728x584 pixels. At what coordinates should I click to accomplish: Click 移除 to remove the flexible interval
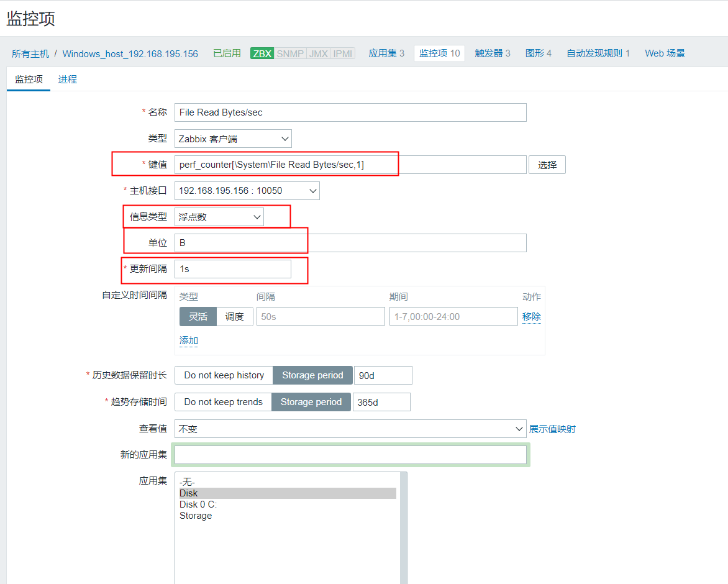[532, 316]
